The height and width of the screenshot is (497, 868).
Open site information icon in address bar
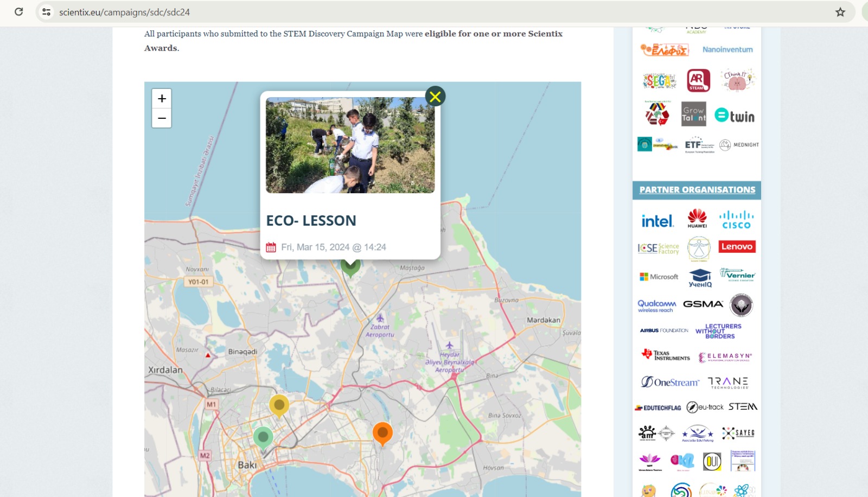(47, 11)
